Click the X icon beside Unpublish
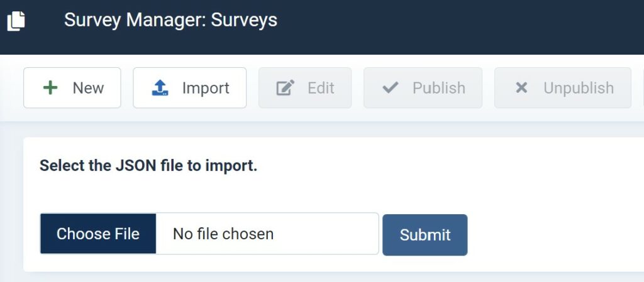The image size is (644, 282). (521, 88)
